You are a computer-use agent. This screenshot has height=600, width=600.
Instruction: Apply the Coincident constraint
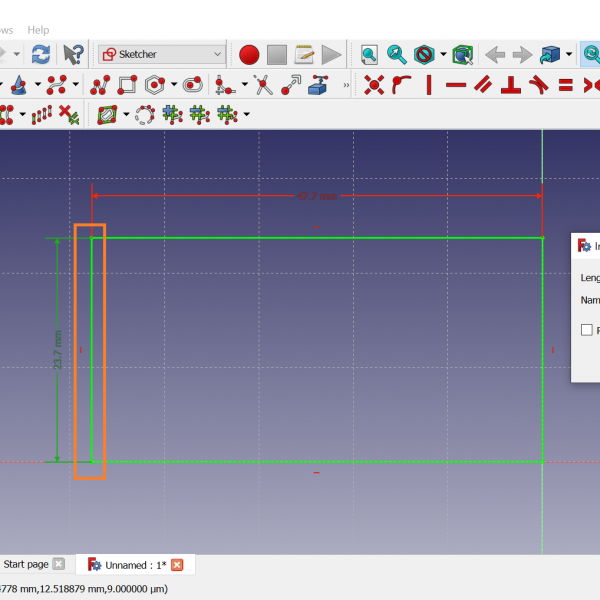(x=374, y=85)
